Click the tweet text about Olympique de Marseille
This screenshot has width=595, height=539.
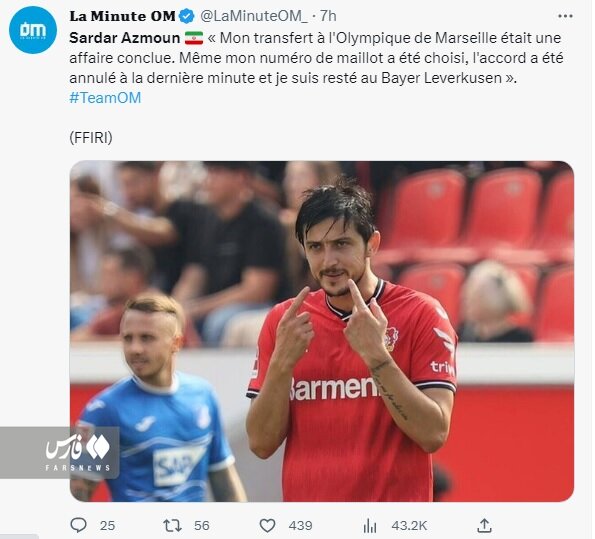[x=316, y=58]
